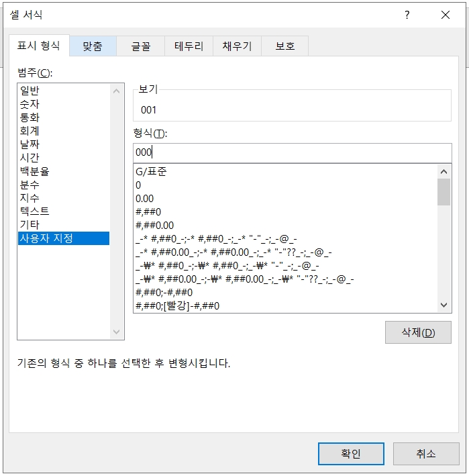Click format list scroll up arrow

pos(444,172)
